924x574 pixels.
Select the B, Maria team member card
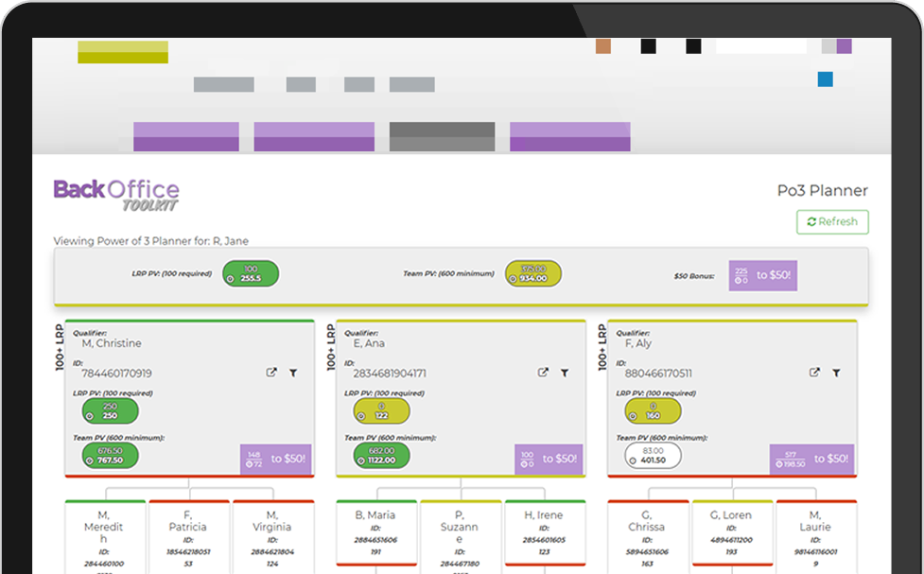(x=375, y=535)
